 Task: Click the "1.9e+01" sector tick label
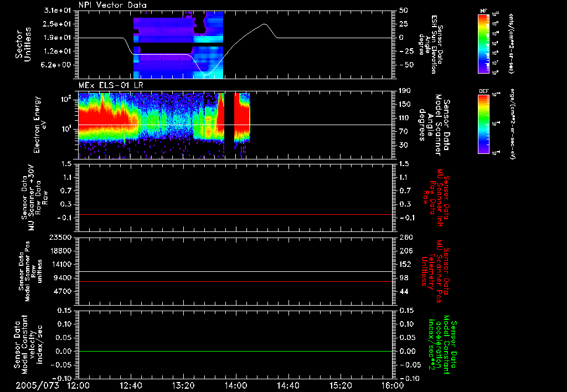(58, 38)
